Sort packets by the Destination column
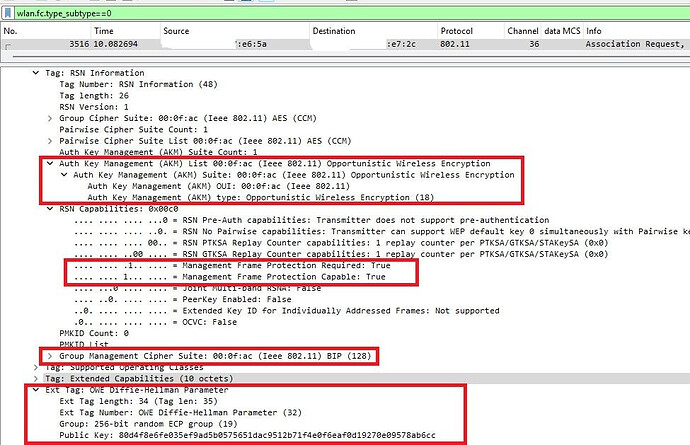690x445 pixels. 374,31
